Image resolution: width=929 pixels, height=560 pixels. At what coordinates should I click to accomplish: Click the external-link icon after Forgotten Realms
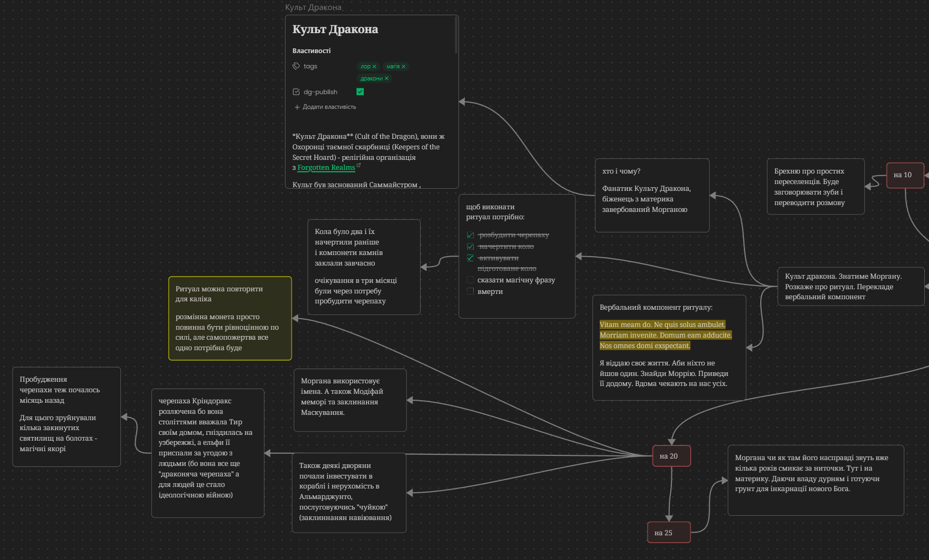[x=359, y=165]
